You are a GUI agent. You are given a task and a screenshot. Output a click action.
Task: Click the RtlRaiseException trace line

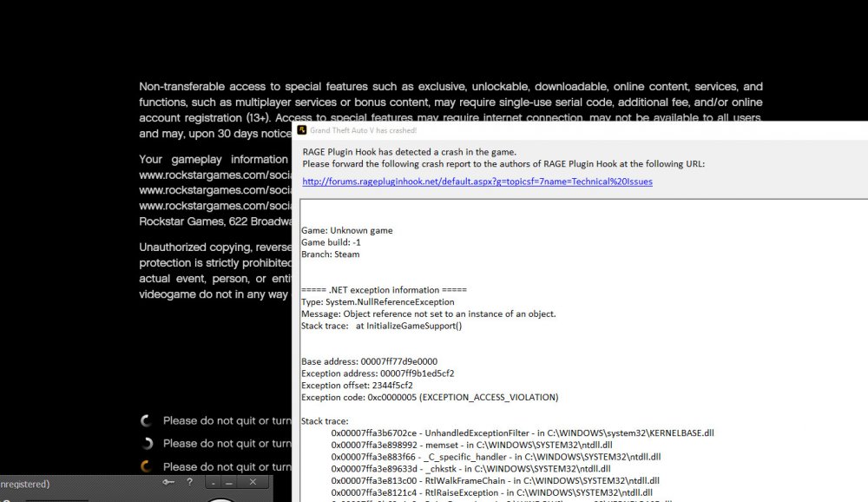pos(492,492)
